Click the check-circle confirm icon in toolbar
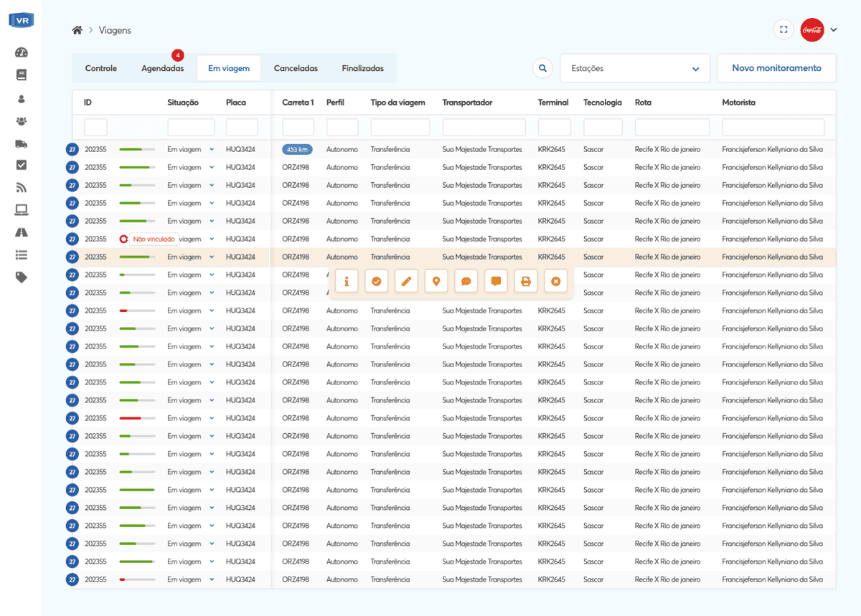 click(x=376, y=282)
